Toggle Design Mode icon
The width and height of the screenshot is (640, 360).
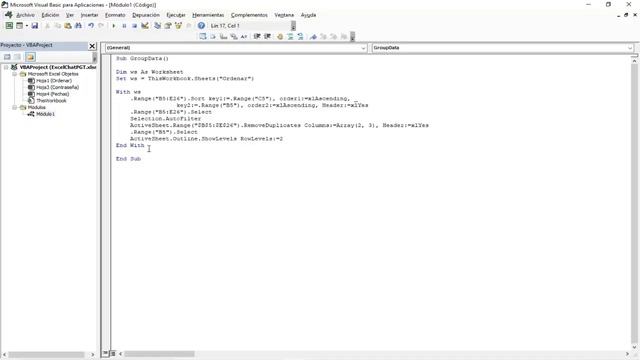click(145, 26)
